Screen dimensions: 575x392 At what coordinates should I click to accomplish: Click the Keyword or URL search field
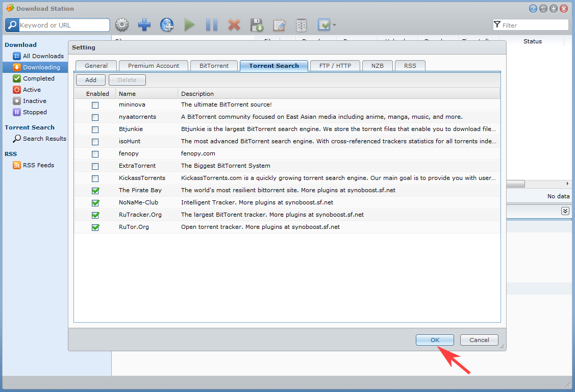pos(64,25)
